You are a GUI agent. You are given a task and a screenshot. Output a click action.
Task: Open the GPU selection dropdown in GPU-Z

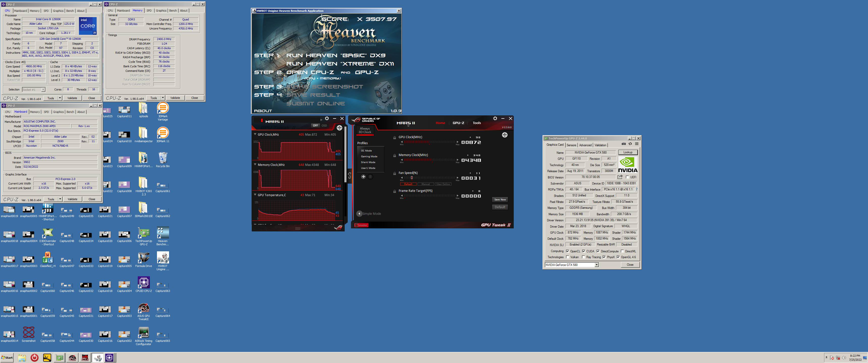tap(596, 265)
